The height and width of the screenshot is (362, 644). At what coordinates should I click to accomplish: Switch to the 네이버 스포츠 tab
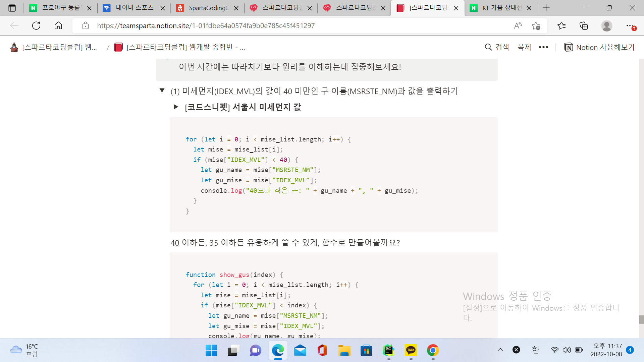click(x=134, y=8)
